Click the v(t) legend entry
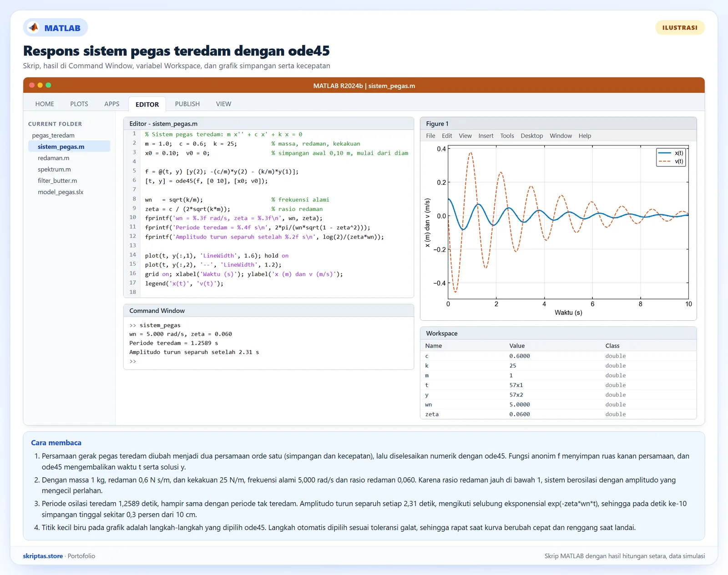This screenshot has width=728, height=575. pos(671,161)
